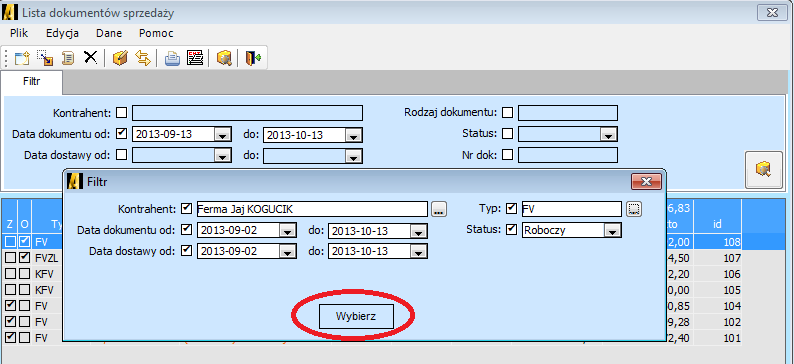Uncheck Status checkbox in the Filtr dialog
The height and width of the screenshot is (364, 794).
click(511, 229)
